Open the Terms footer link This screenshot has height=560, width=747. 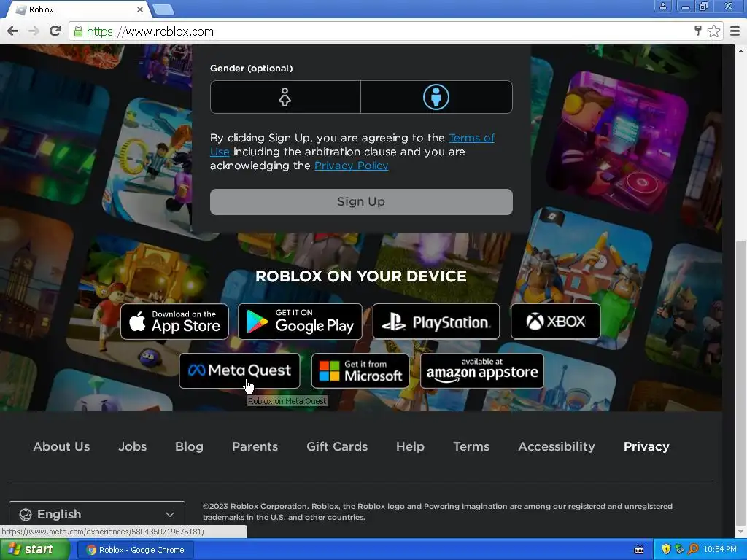(471, 446)
